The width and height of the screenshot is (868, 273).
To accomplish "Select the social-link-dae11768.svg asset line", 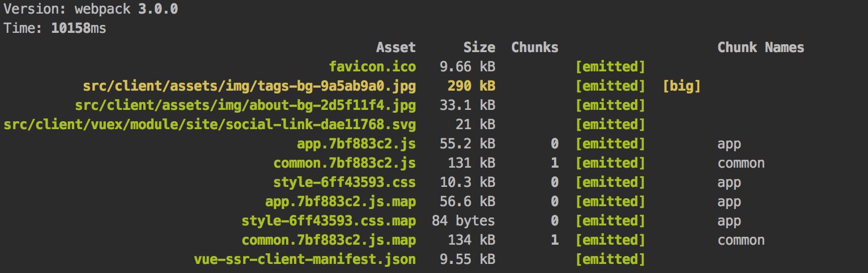I will (x=210, y=125).
